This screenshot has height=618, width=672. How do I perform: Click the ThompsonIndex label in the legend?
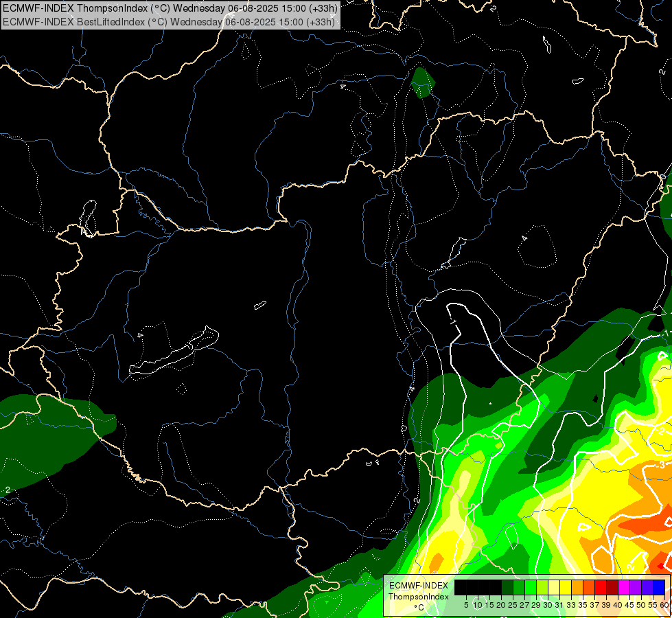[x=419, y=597]
